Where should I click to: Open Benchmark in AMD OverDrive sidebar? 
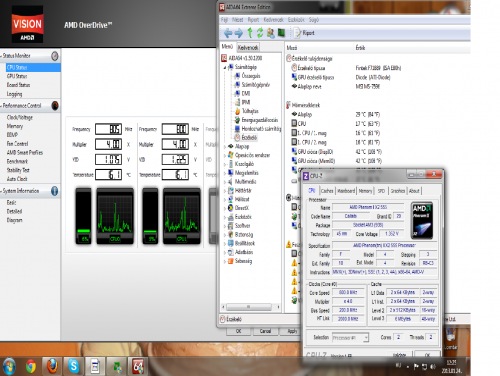point(17,161)
